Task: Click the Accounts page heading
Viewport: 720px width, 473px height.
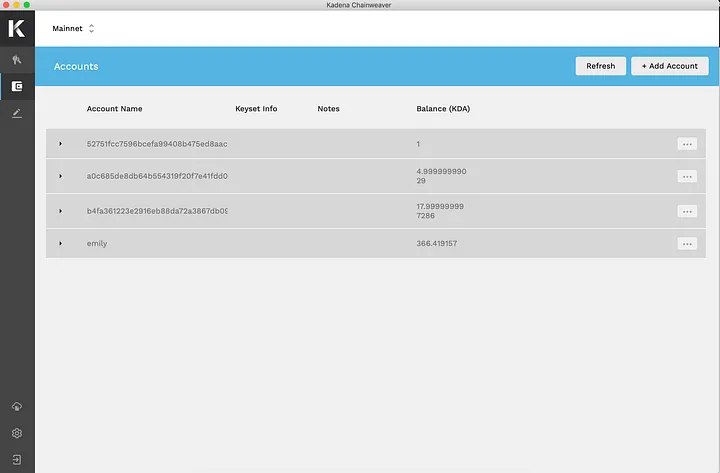Action: 76,66
